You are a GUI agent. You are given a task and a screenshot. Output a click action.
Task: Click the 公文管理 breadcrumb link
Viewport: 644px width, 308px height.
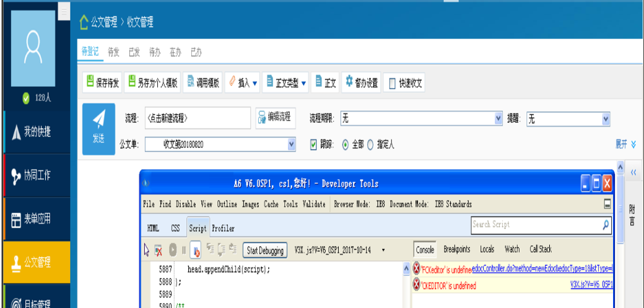coord(104,22)
